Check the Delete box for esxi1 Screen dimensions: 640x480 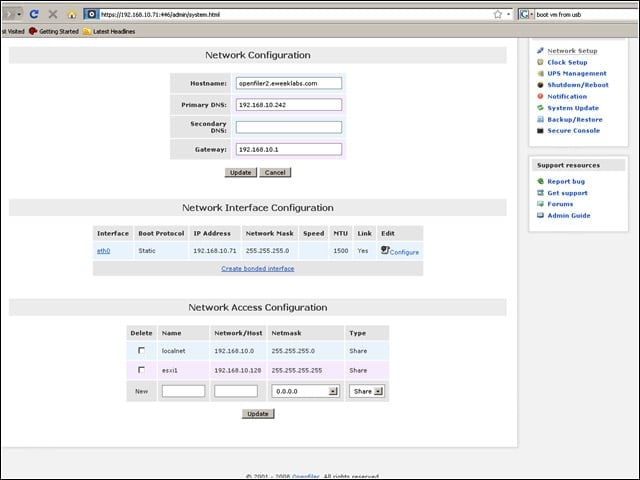[141, 370]
